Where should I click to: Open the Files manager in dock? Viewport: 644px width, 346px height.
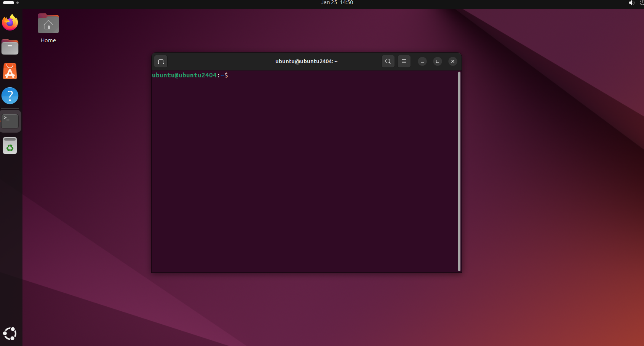pyautogui.click(x=10, y=47)
